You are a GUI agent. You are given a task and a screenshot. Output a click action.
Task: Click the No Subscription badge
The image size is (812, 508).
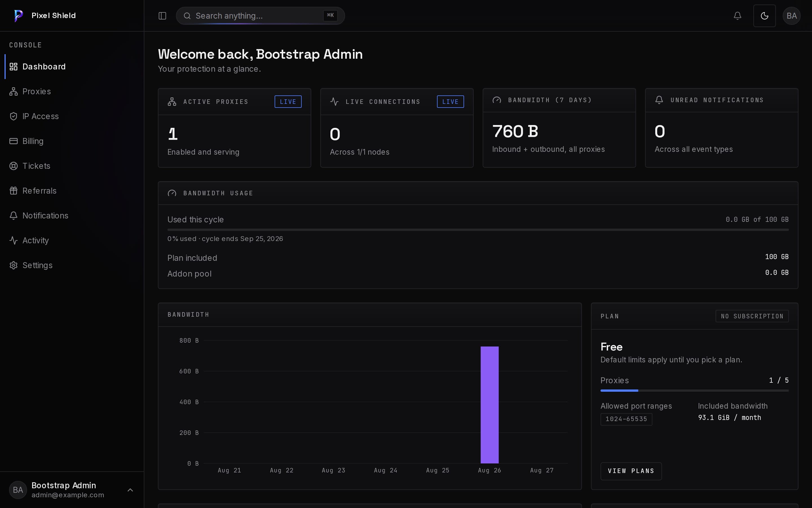tap(752, 316)
